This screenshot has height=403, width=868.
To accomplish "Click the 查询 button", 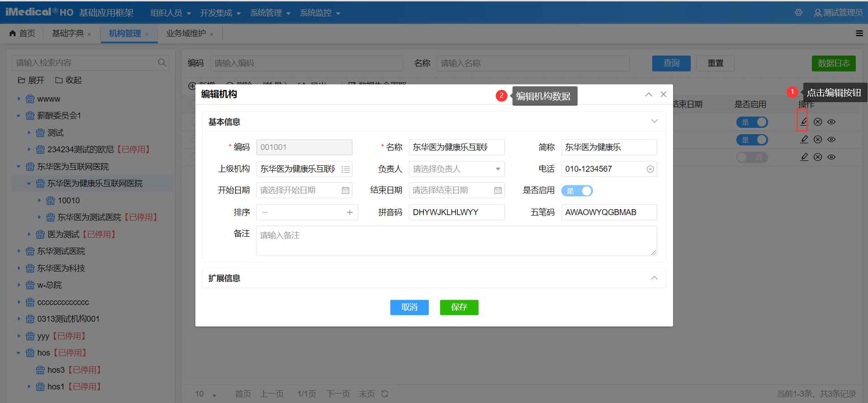I will coord(671,63).
